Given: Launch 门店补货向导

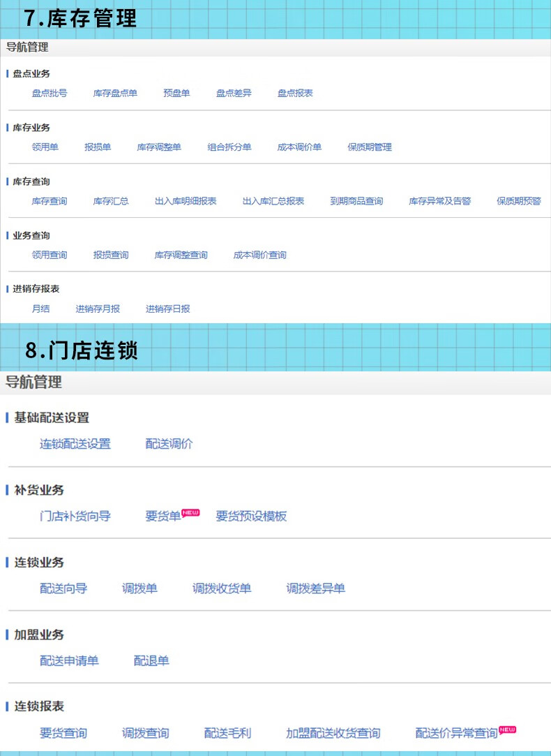Looking at the screenshot, I should click(x=75, y=517).
